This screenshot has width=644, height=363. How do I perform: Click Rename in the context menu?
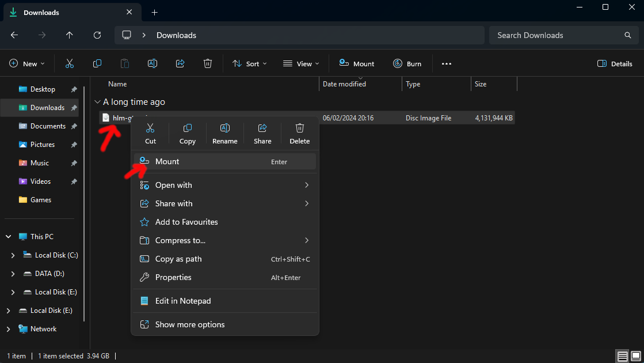[224, 134]
